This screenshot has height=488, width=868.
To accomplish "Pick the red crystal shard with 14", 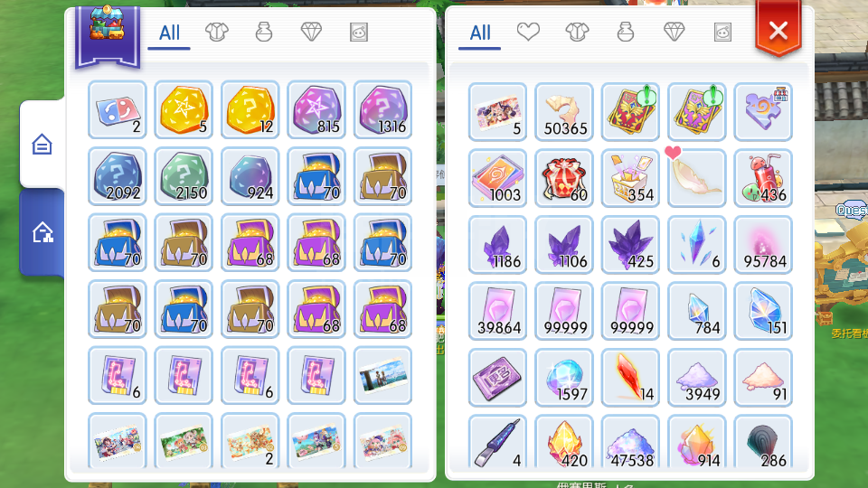I will pos(630,378).
